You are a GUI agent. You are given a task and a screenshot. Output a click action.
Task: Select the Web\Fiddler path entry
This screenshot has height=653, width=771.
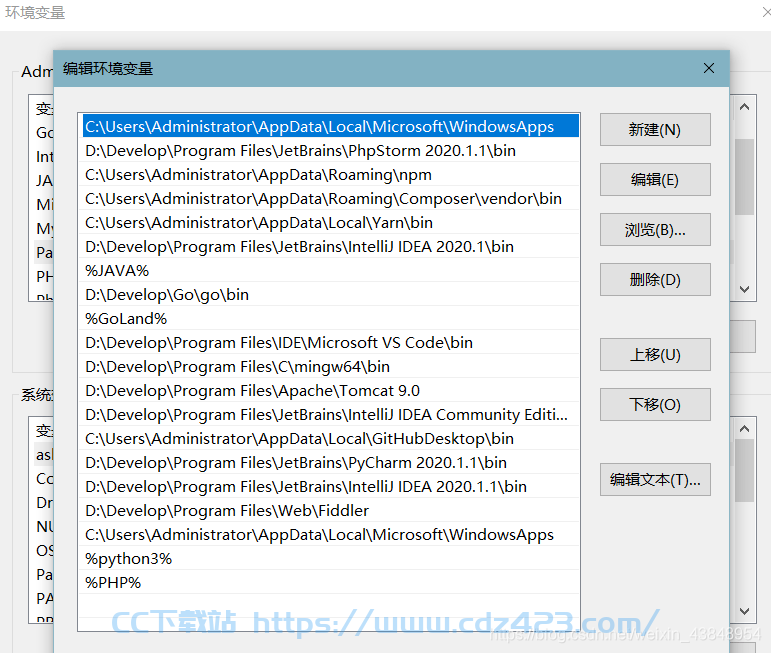pyautogui.click(x=329, y=511)
